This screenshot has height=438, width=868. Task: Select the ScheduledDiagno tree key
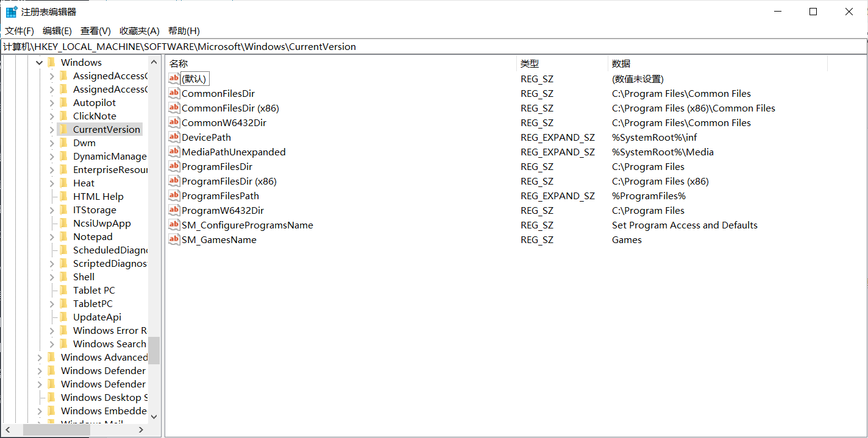coord(110,250)
